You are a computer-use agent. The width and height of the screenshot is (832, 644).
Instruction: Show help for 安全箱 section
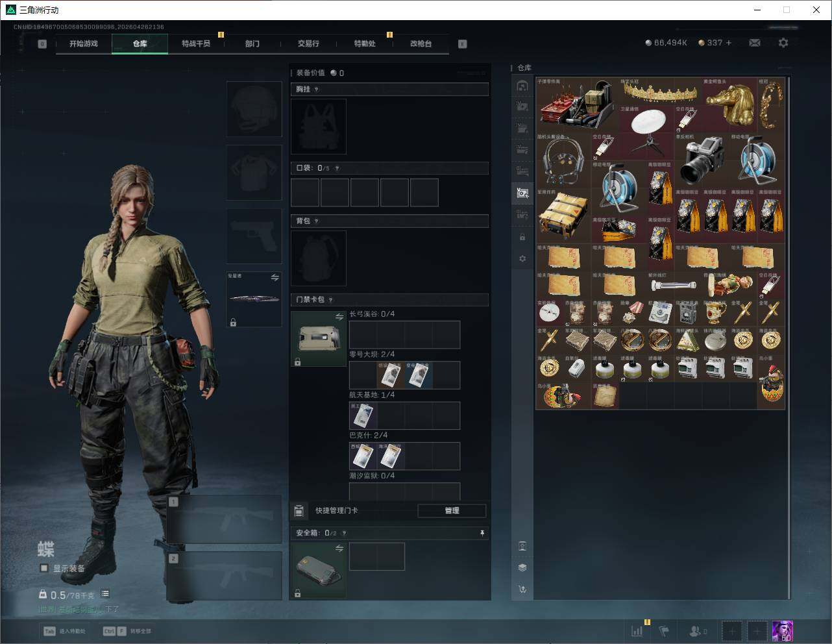click(344, 533)
